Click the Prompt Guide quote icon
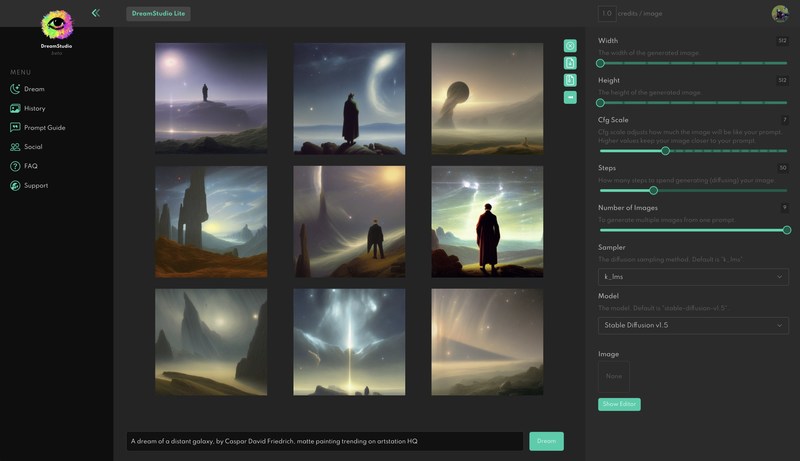 tap(15, 127)
